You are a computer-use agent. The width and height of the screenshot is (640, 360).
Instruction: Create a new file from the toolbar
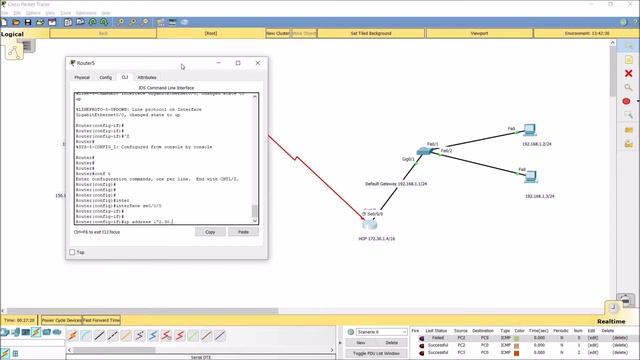coord(4,22)
